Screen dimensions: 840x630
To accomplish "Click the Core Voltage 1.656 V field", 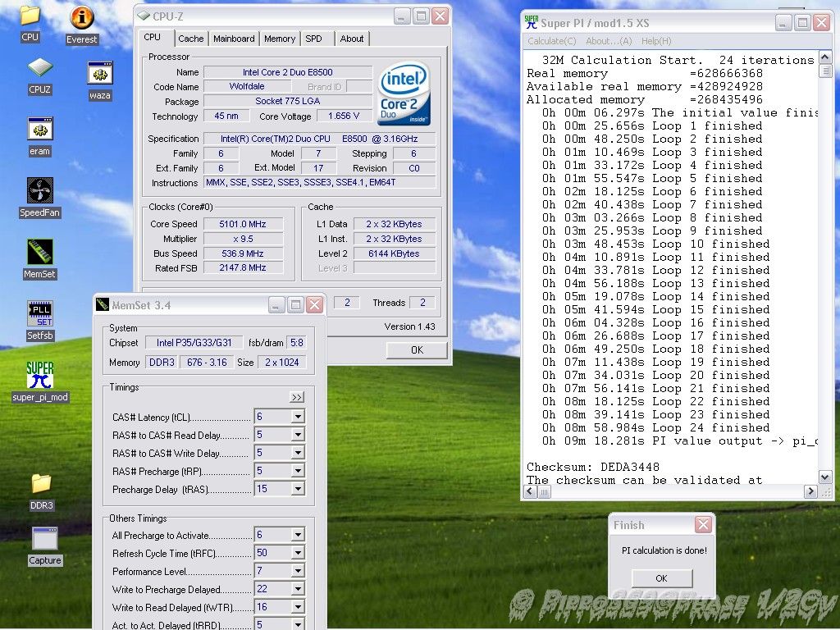I will [344, 116].
